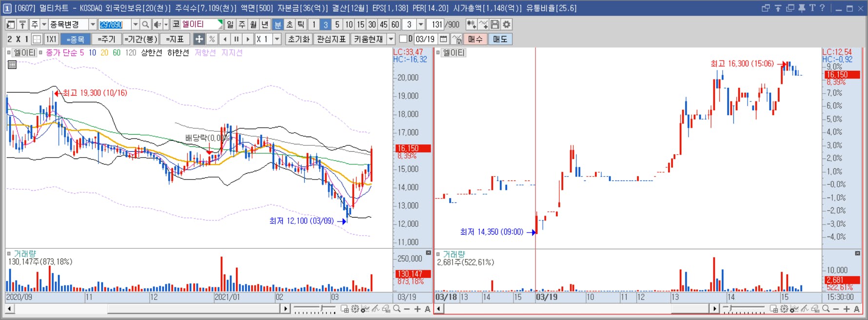The height and width of the screenshot is (320, 868).
Task: Click minus zoom-out icon under right chart
Action: point(836,309)
